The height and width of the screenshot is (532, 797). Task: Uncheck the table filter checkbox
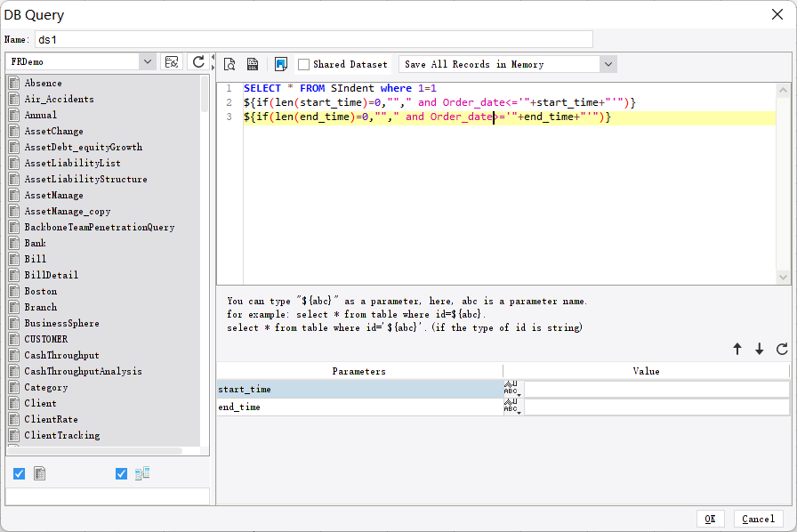[x=19, y=473]
